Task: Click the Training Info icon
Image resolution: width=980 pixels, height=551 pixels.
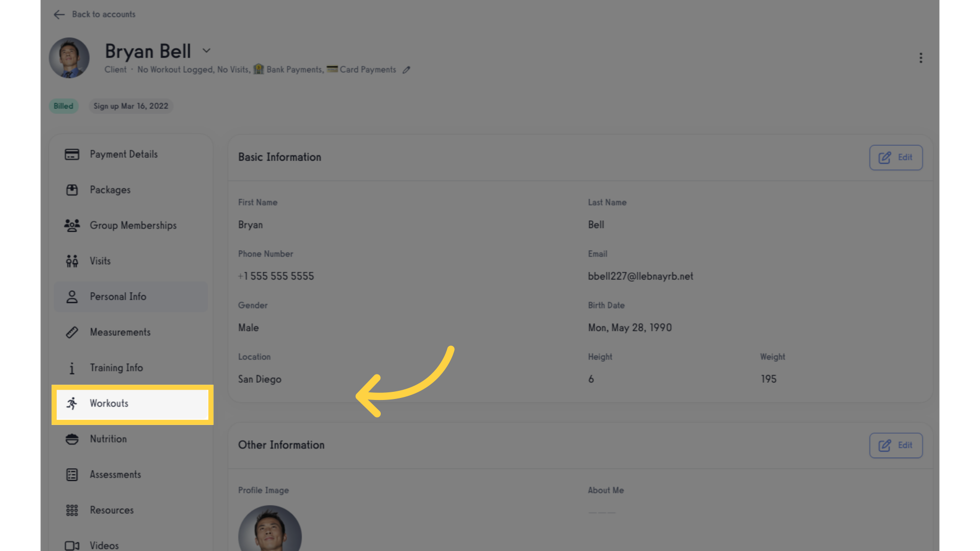Action: 72,368
